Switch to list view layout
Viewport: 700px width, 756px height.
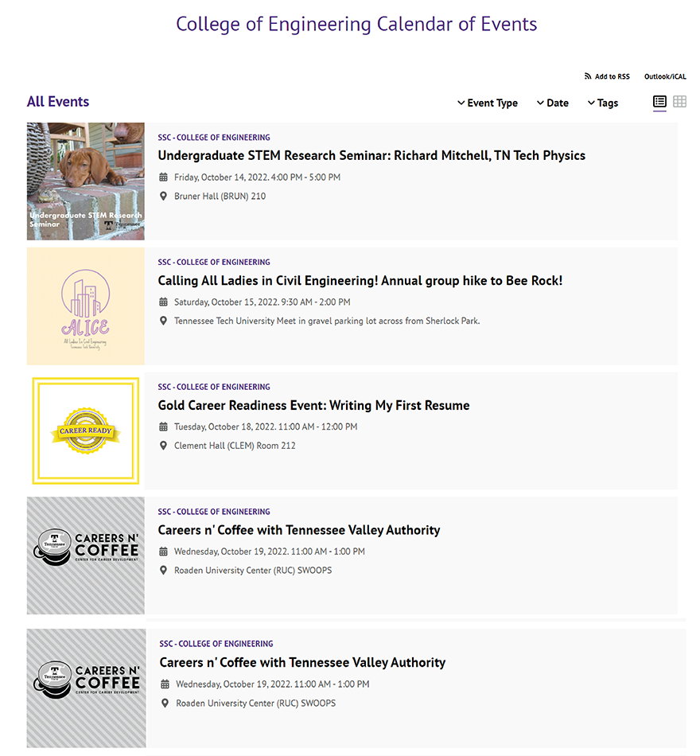pos(659,102)
